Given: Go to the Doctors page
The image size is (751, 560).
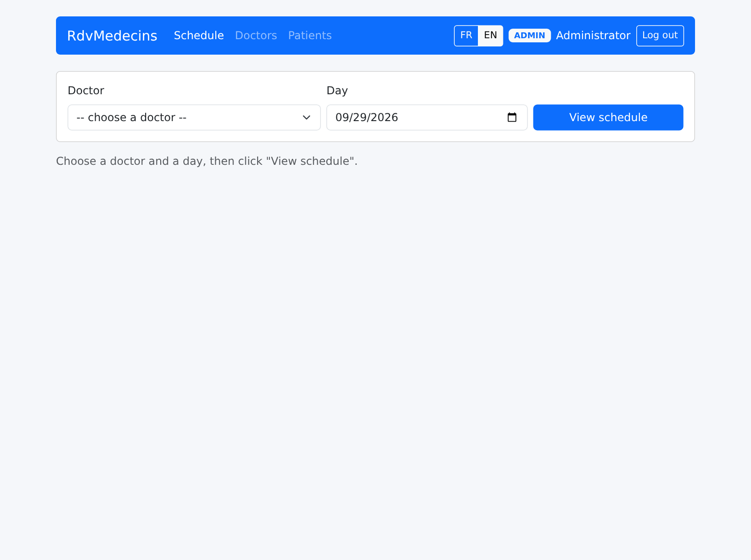Looking at the screenshot, I should click(256, 36).
